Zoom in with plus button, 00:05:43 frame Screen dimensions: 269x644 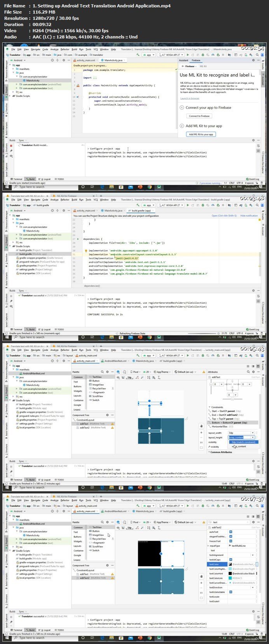pyautogui.click(x=201, y=432)
